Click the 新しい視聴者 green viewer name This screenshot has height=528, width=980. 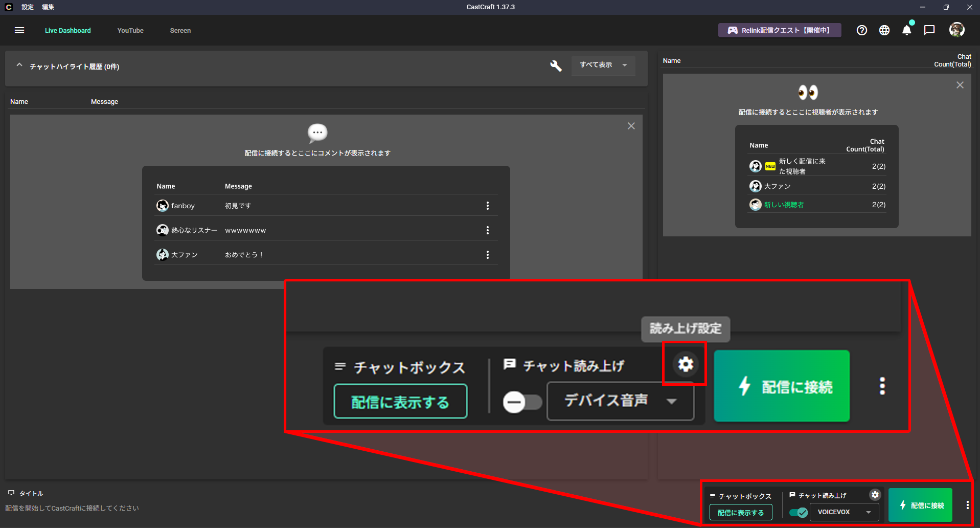(x=784, y=205)
